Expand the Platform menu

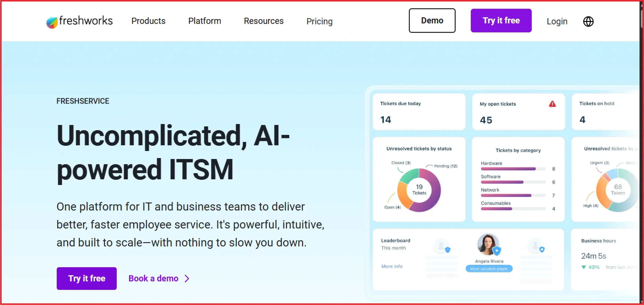coord(204,21)
